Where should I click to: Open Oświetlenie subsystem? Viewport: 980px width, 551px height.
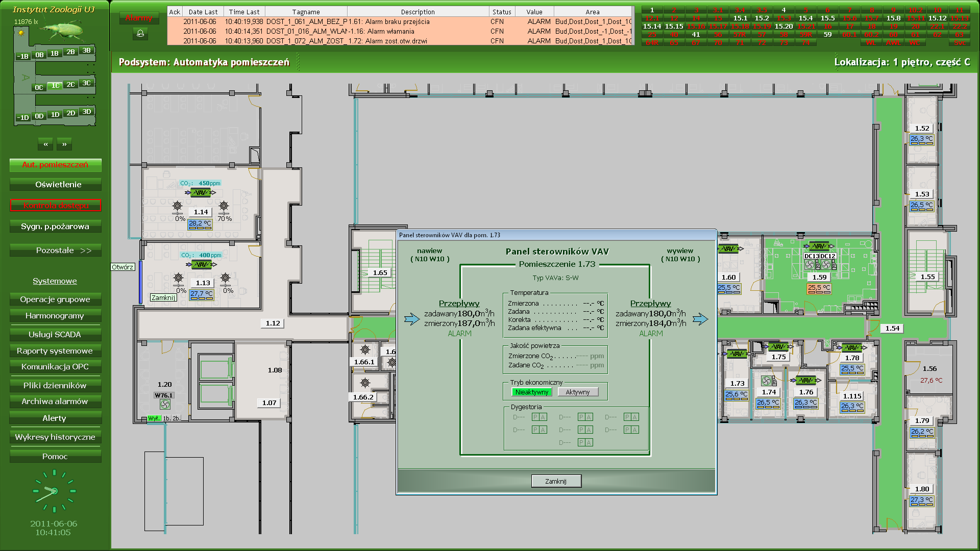coord(56,185)
